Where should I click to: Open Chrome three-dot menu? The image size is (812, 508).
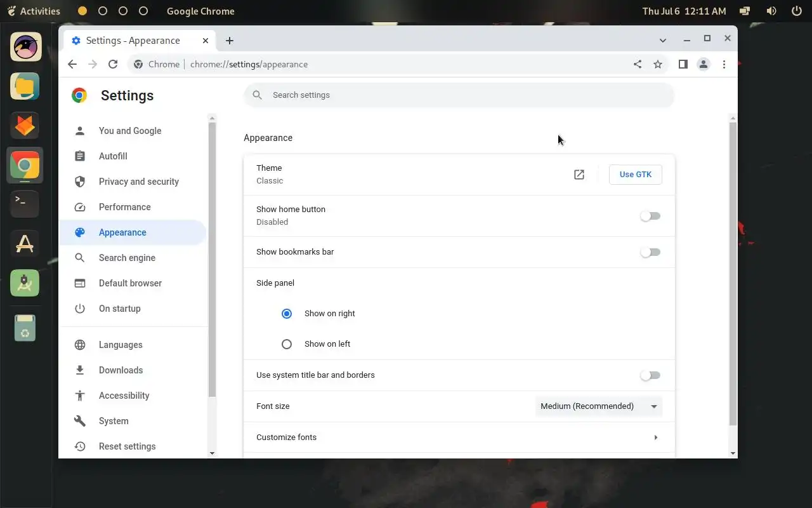coord(724,64)
